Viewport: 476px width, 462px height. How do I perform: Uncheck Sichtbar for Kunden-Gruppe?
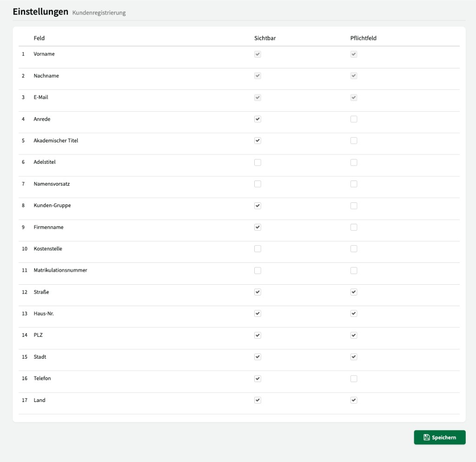click(x=258, y=205)
